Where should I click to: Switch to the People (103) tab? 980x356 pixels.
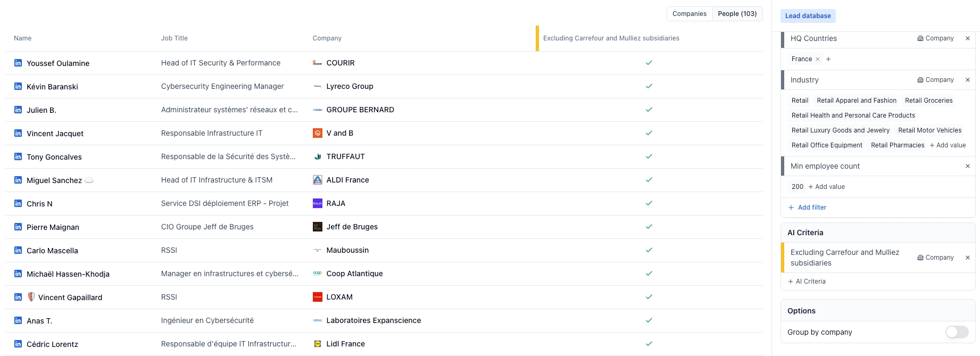point(737,14)
